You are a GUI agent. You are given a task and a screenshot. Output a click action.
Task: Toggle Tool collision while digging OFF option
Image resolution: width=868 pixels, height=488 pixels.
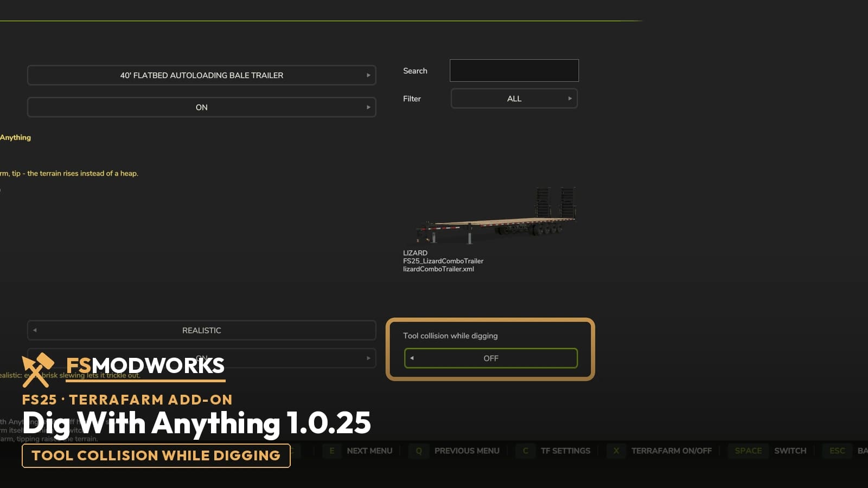(x=490, y=358)
